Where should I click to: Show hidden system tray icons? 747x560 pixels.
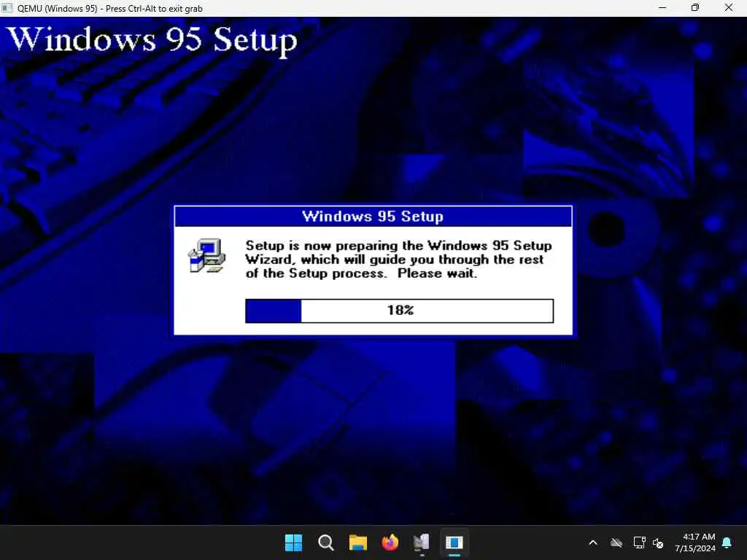(x=593, y=542)
